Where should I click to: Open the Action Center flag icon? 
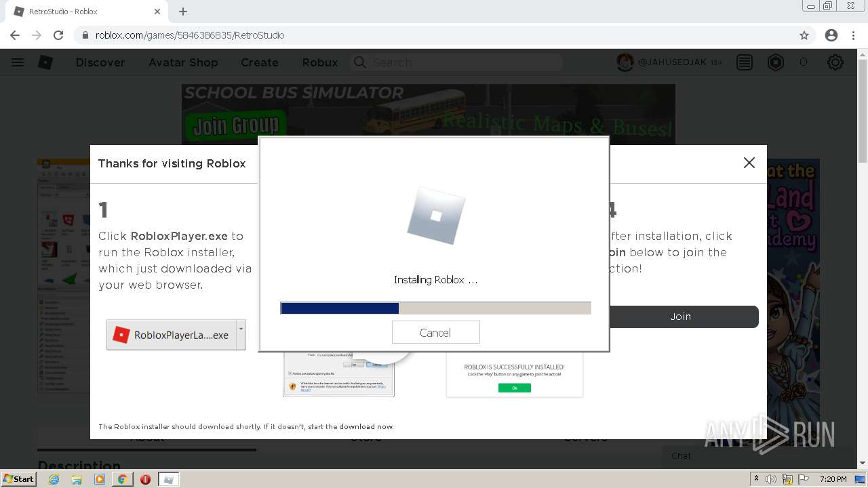pyautogui.click(x=802, y=479)
